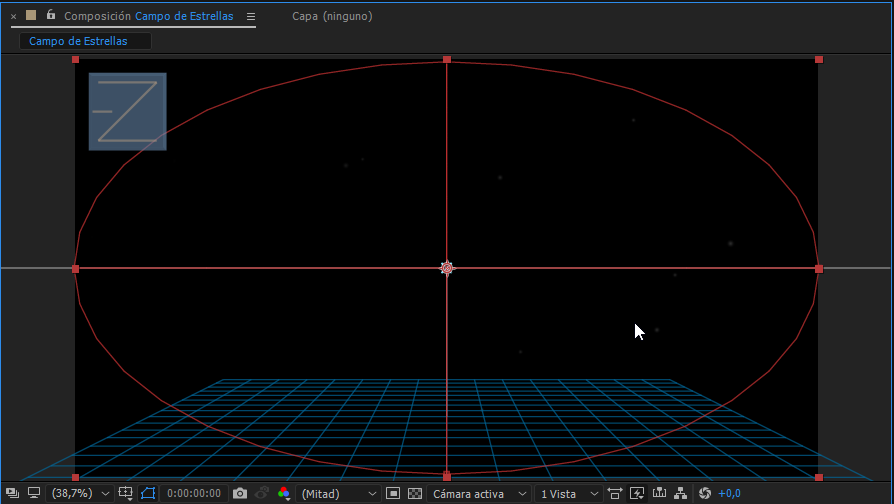
Task: Toggle the region of interest icon
Action: [x=393, y=493]
